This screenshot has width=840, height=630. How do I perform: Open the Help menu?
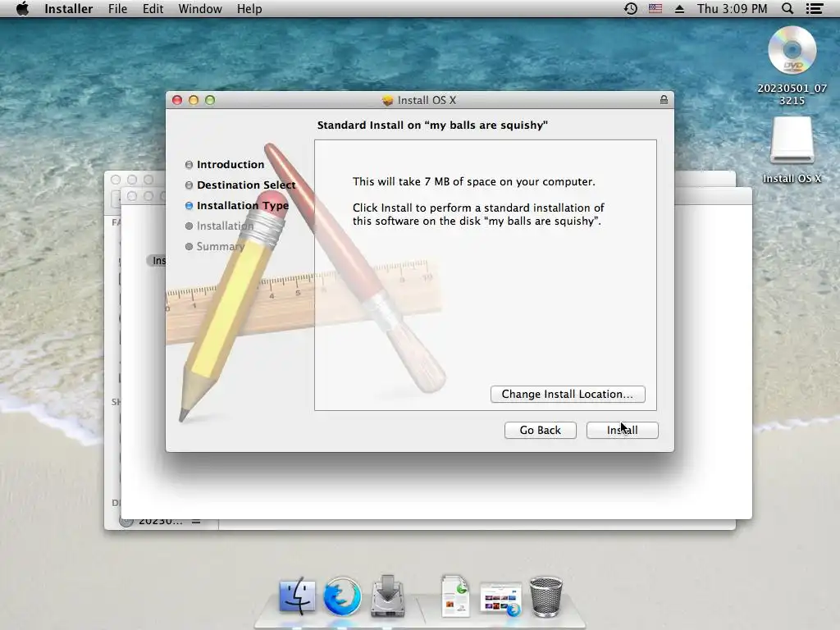(x=249, y=9)
